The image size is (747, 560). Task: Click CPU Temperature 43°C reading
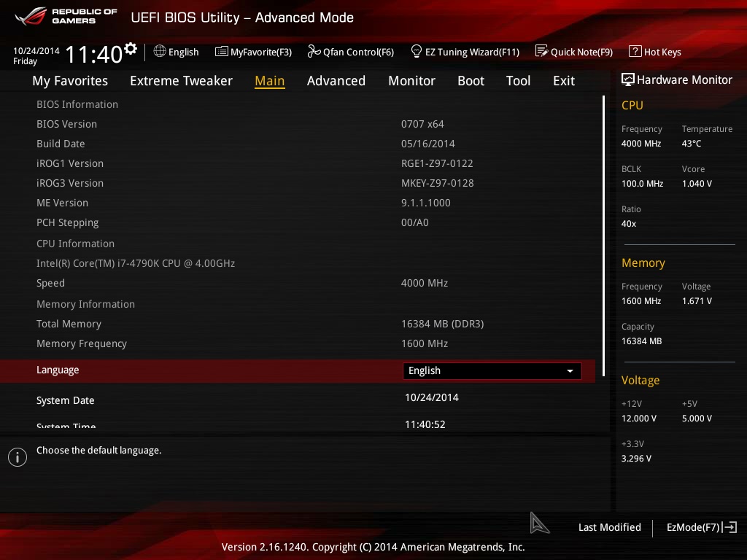692,144
